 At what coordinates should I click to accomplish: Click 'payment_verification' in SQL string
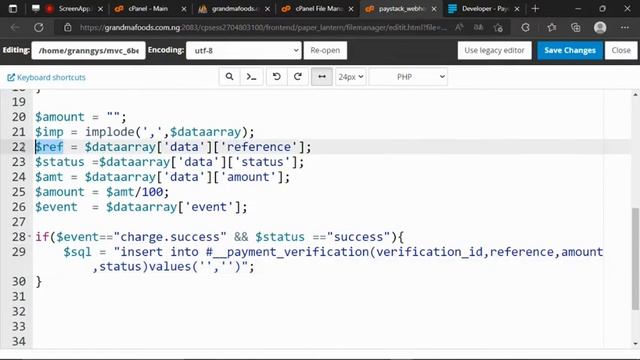click(298, 252)
